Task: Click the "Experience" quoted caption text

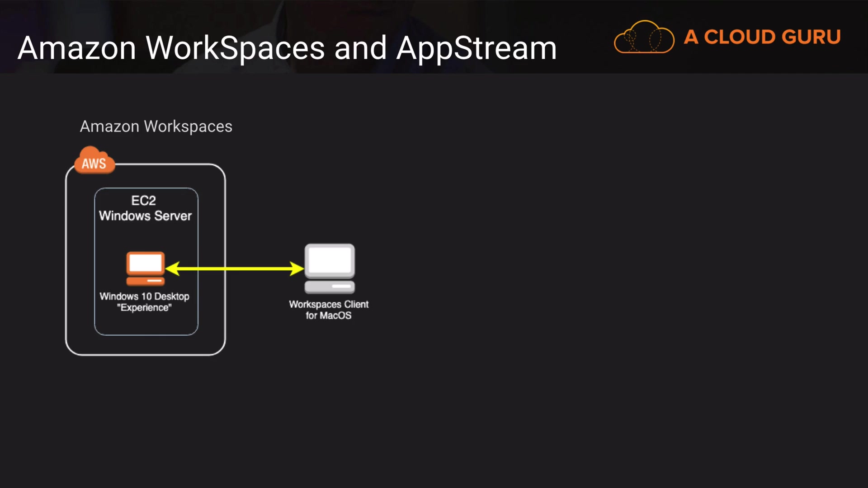Action: coord(144,308)
